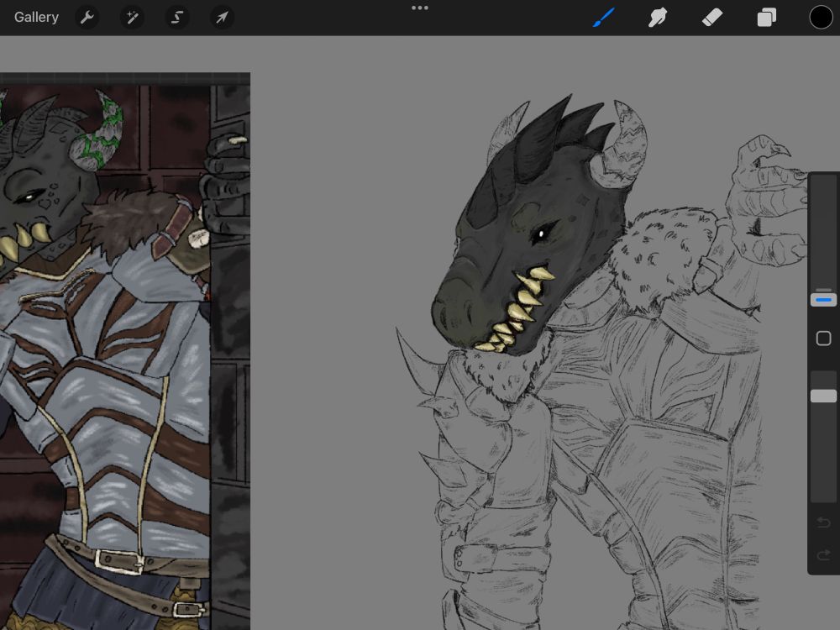
Task: Open the three-dot multitasking menu
Action: (x=420, y=8)
